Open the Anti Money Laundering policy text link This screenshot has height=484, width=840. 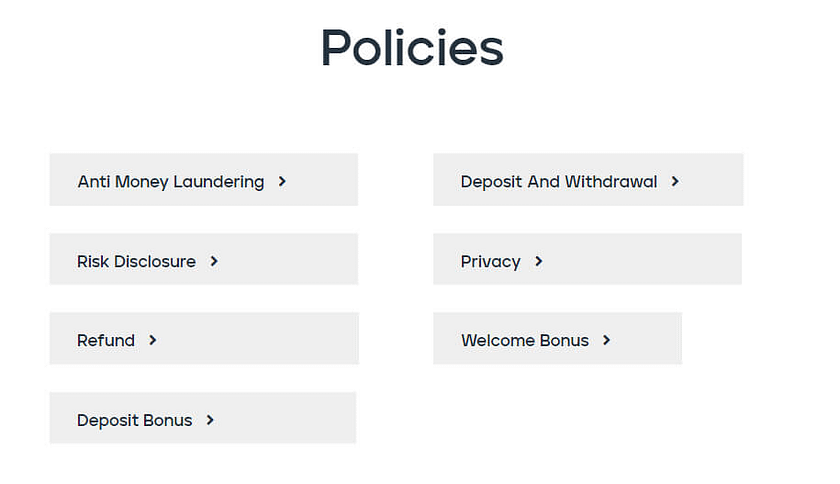[x=170, y=182]
